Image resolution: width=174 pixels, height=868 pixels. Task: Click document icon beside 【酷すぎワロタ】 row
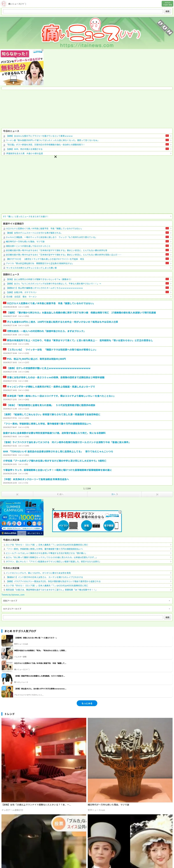[x=4, y=259]
